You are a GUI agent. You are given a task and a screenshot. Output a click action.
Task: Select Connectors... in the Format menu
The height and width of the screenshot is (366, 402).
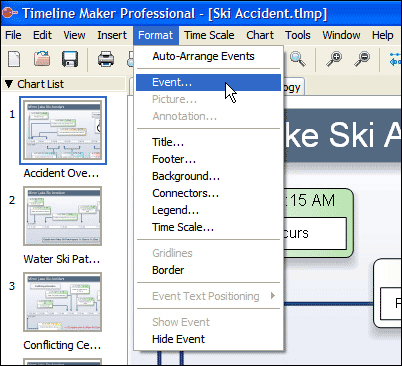click(x=208, y=193)
